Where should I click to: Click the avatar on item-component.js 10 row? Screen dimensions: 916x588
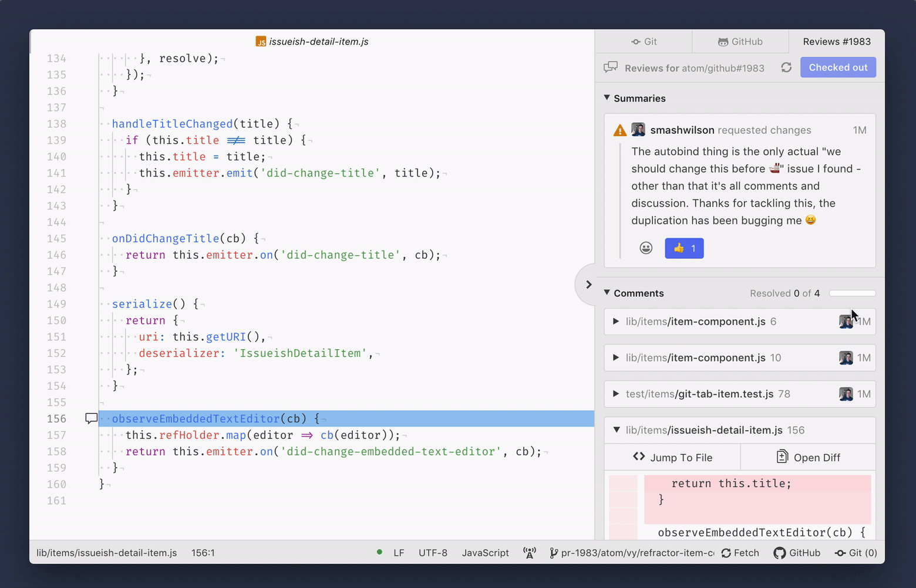click(846, 358)
